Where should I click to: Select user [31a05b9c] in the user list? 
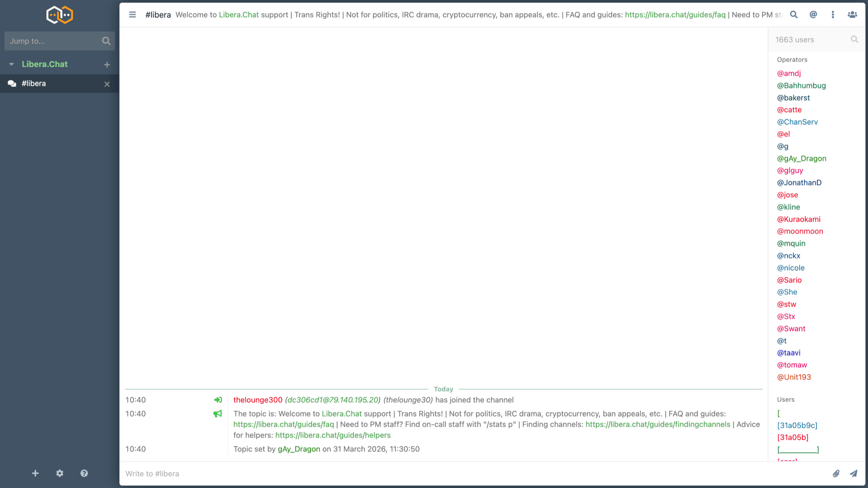[x=797, y=426]
